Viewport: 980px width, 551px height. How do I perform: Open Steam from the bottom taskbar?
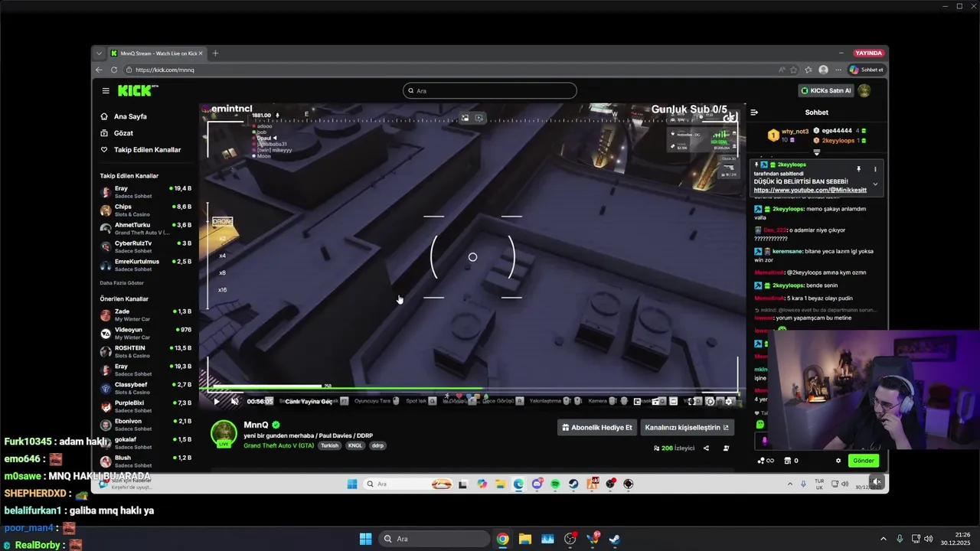pos(614,539)
